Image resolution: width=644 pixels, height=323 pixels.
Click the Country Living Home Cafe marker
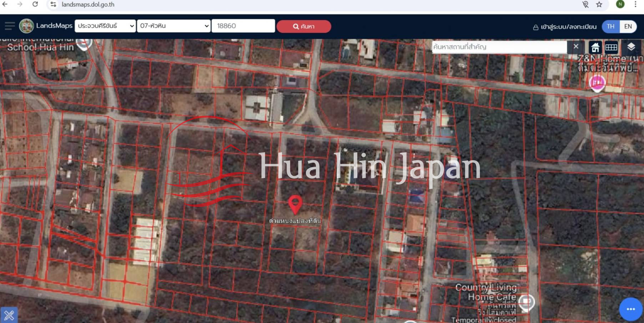pos(526,302)
